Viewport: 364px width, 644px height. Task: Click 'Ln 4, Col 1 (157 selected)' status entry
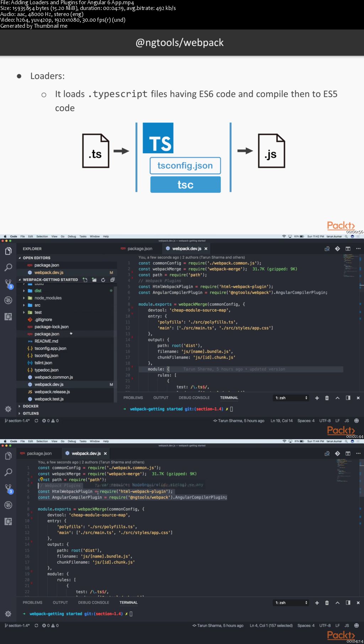point(271,626)
